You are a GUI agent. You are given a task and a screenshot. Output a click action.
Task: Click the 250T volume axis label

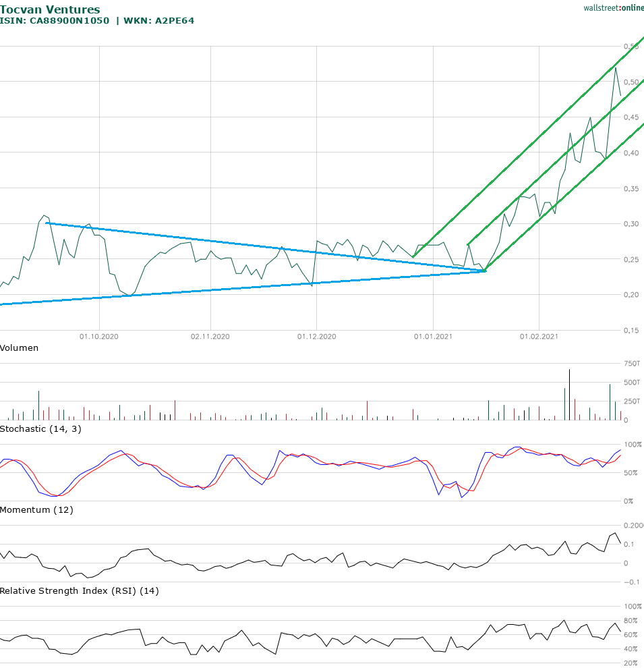pos(632,401)
